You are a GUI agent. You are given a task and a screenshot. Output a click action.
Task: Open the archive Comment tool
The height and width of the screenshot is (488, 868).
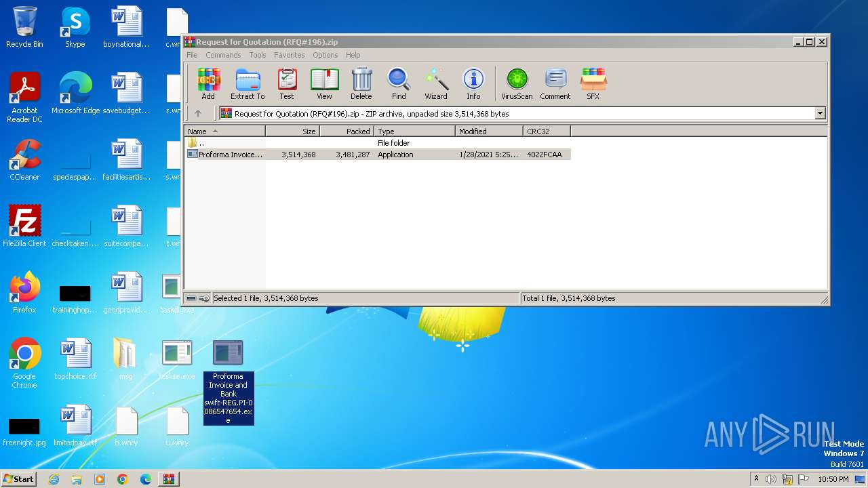(555, 84)
